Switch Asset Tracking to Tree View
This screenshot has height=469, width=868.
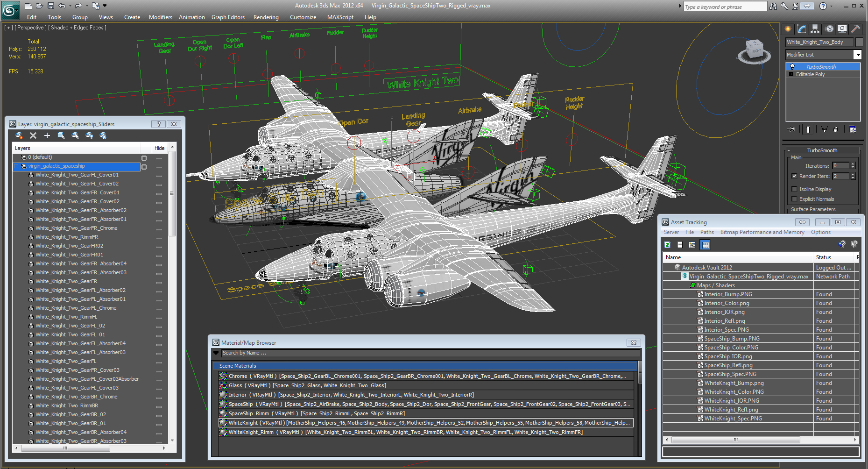click(692, 245)
